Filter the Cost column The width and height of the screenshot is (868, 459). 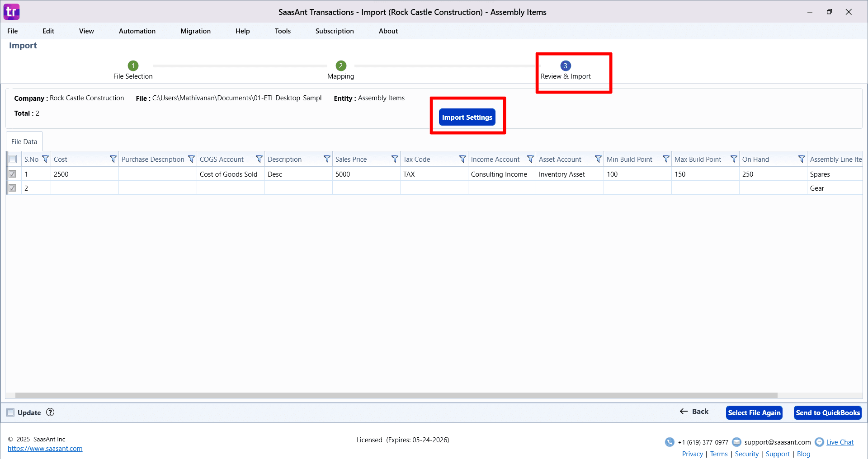click(x=113, y=159)
